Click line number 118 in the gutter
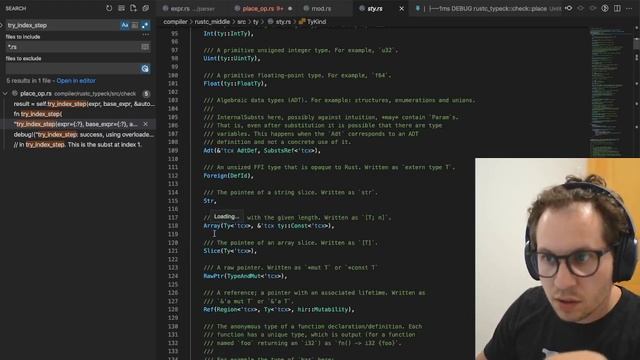 tap(173, 226)
